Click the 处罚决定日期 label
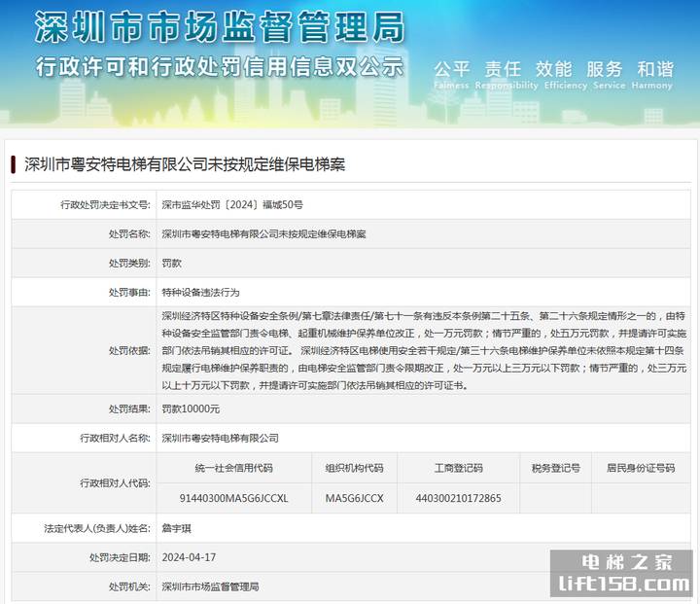The height and width of the screenshot is (604, 700). [x=121, y=557]
